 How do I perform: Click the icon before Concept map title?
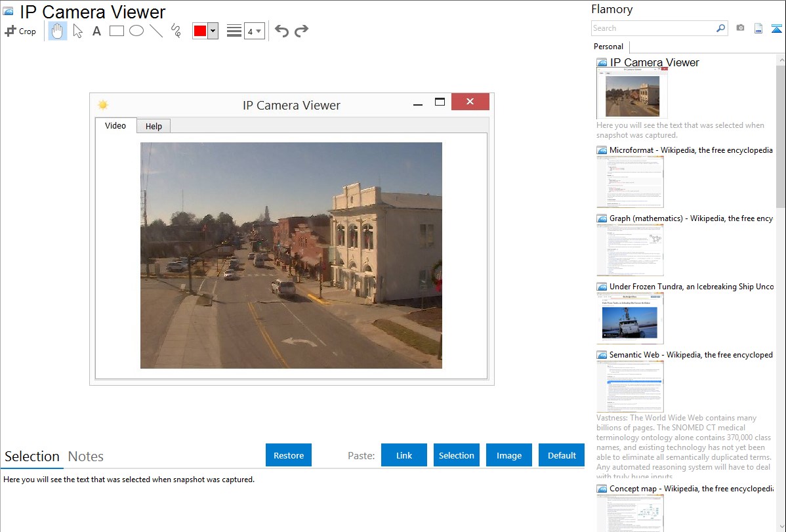pyautogui.click(x=602, y=489)
